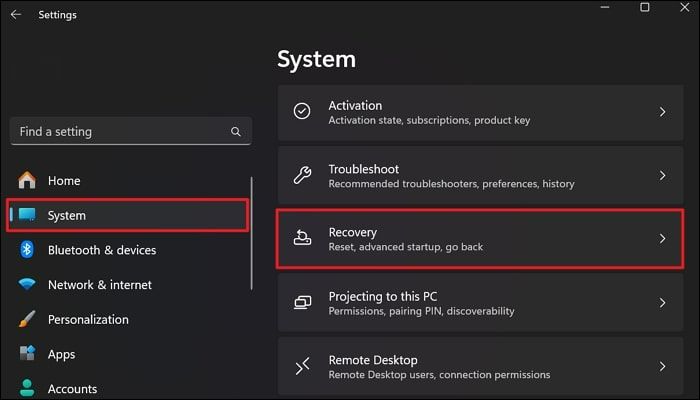Viewport: 700px width, 400px height.
Task: Click the Troubleshoot wrench icon
Action: [x=301, y=176]
